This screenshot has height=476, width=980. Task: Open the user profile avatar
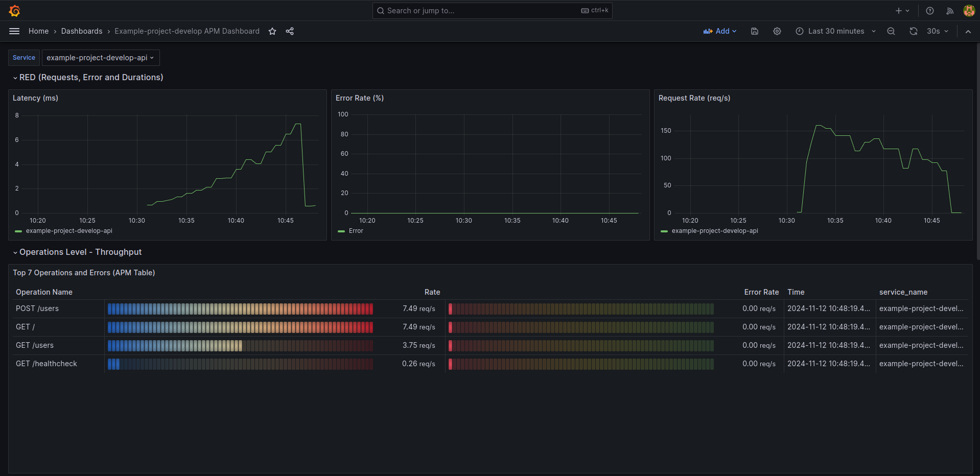tap(969, 11)
